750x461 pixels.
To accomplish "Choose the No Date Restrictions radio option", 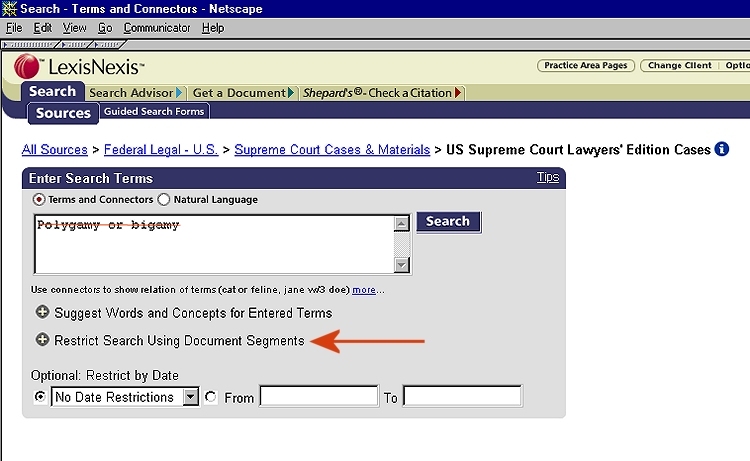I will point(40,396).
